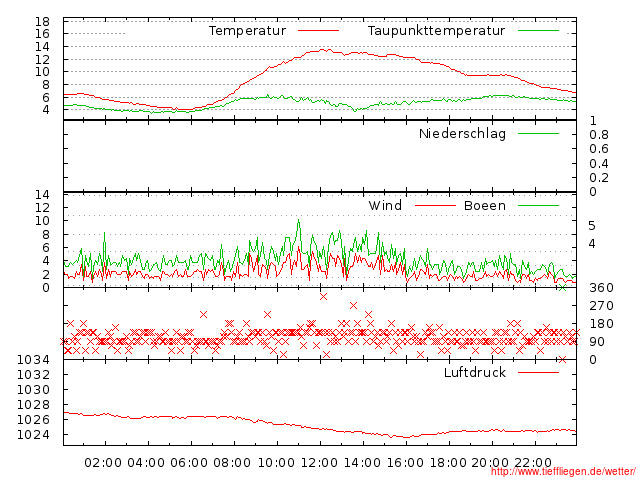Click the 180 wind direction axis label
Image resolution: width=640 pixels, height=480 pixels.
[601, 324]
